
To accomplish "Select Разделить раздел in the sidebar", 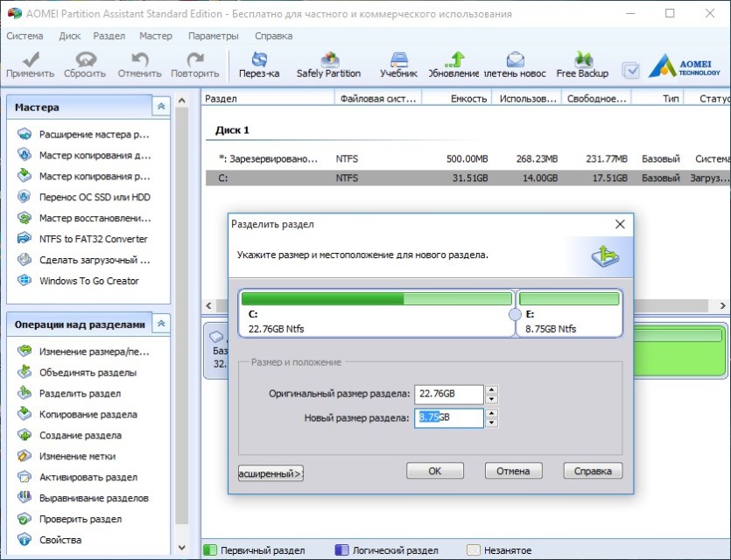I will (69, 393).
